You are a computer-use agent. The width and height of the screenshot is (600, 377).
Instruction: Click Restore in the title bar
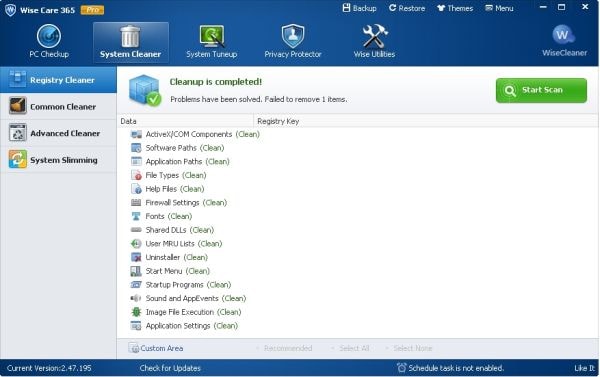point(407,8)
